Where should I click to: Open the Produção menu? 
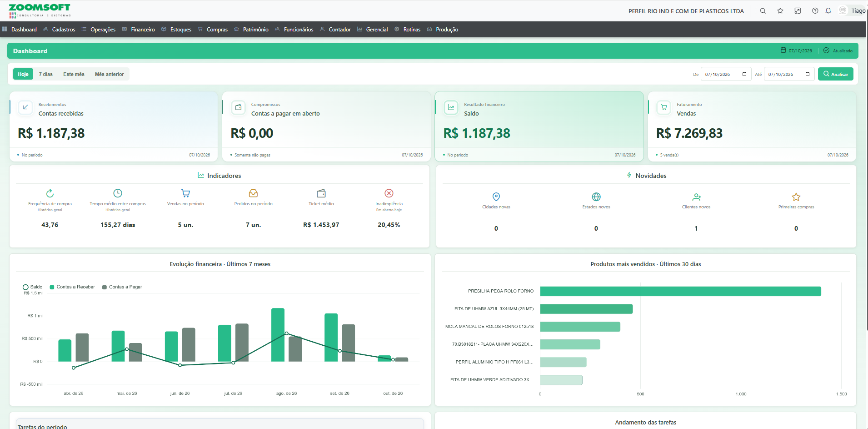443,30
